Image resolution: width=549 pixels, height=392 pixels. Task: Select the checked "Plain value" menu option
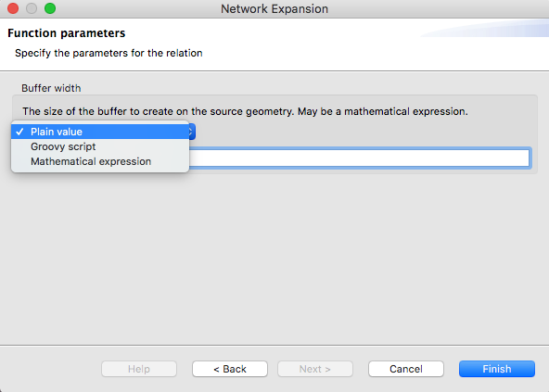(100, 132)
